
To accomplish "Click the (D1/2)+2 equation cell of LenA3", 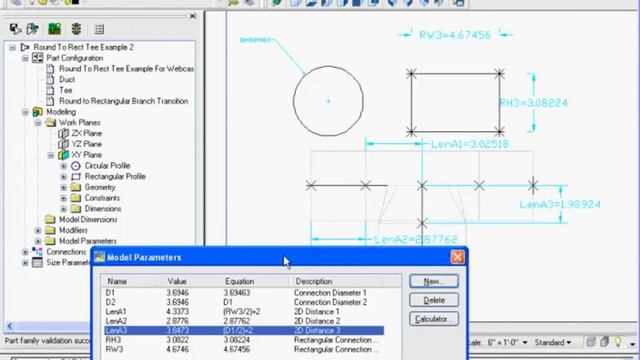I will coord(238,331).
